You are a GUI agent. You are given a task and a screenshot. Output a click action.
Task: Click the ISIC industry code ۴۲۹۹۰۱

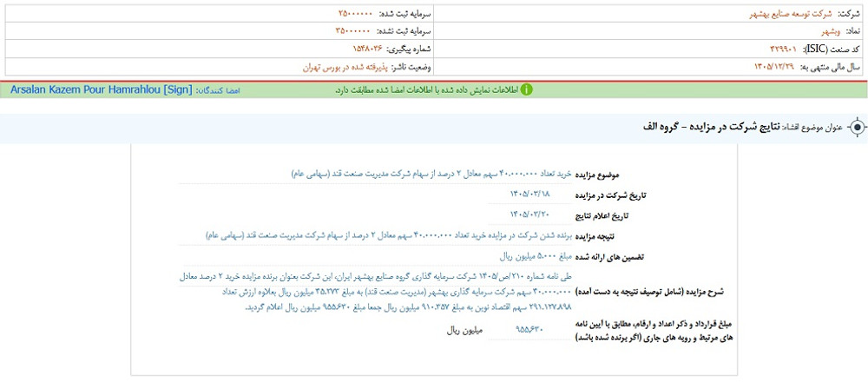click(x=785, y=49)
